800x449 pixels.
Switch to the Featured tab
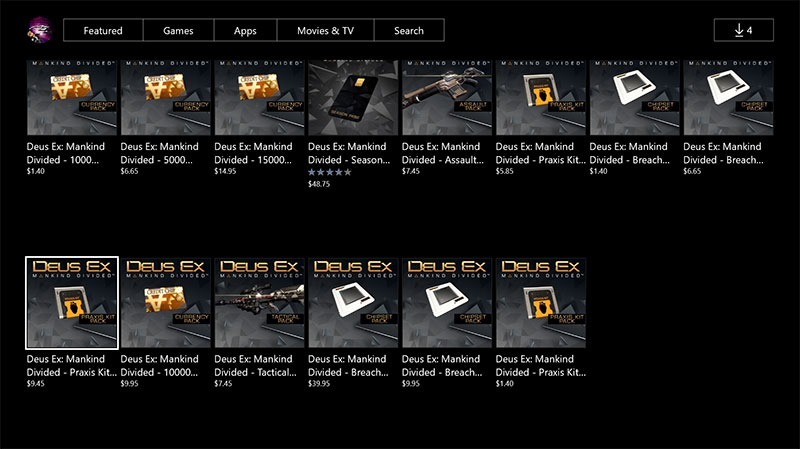[x=103, y=30]
